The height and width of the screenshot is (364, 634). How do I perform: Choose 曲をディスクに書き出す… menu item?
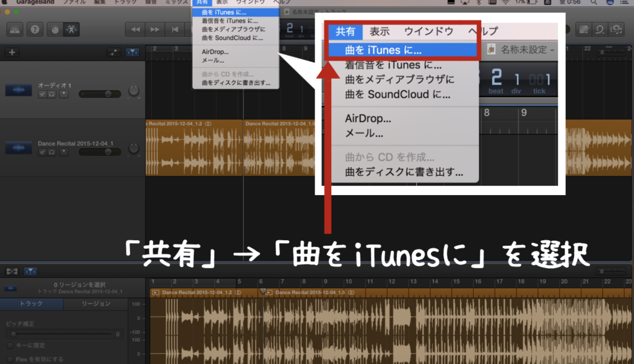tap(235, 82)
